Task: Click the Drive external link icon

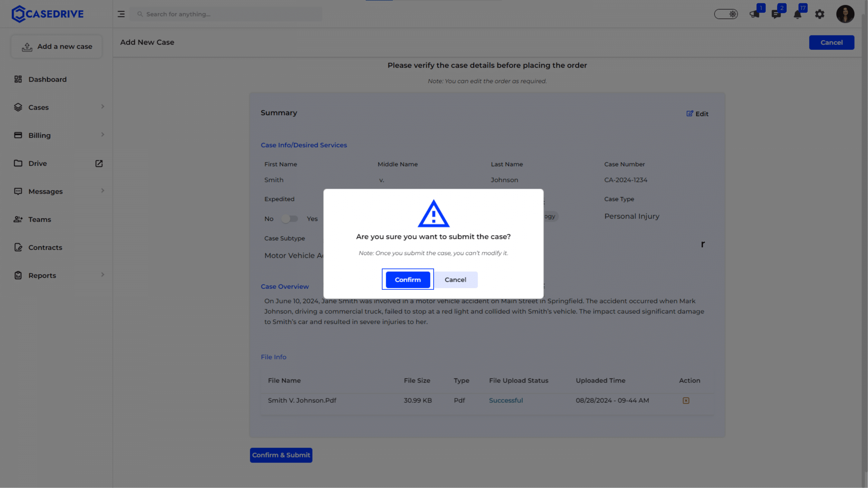Action: (x=99, y=163)
